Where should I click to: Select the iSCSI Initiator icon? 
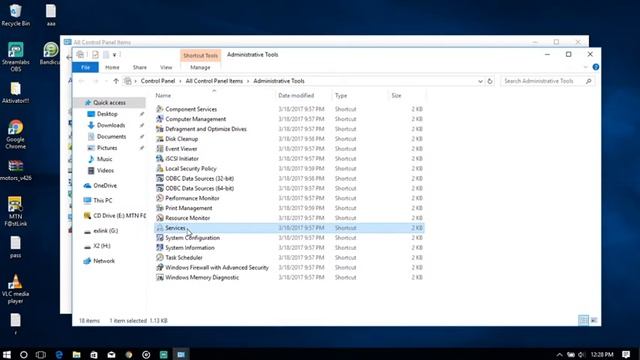[160, 158]
